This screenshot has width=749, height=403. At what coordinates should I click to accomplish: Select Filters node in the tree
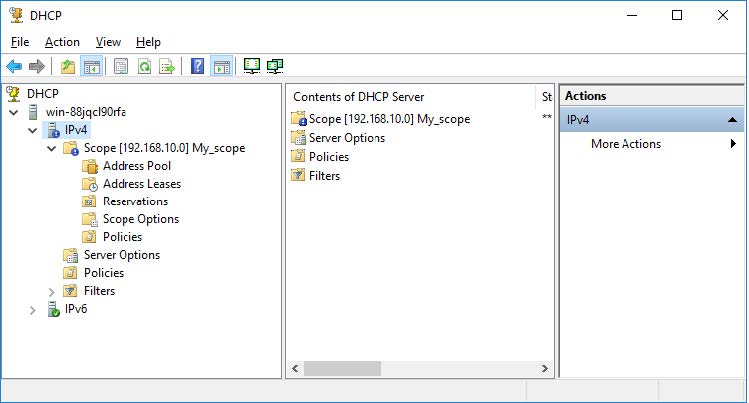[x=99, y=291]
